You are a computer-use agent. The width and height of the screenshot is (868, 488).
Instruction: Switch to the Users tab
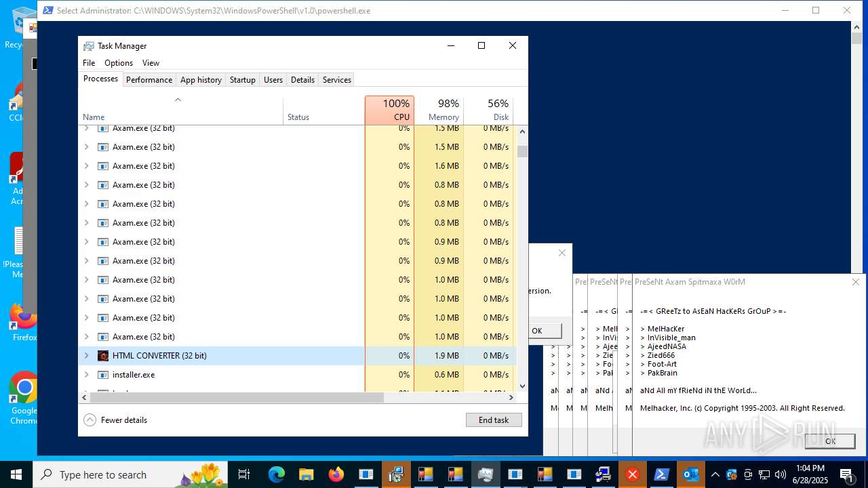coord(273,80)
